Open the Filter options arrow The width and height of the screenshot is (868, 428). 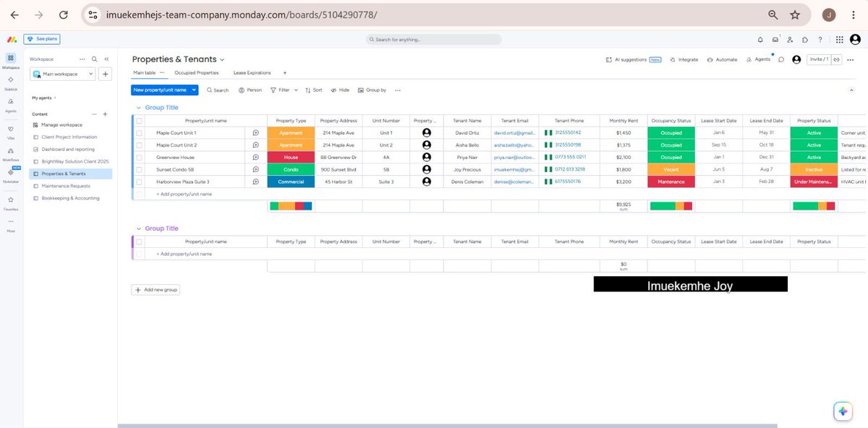click(x=295, y=90)
